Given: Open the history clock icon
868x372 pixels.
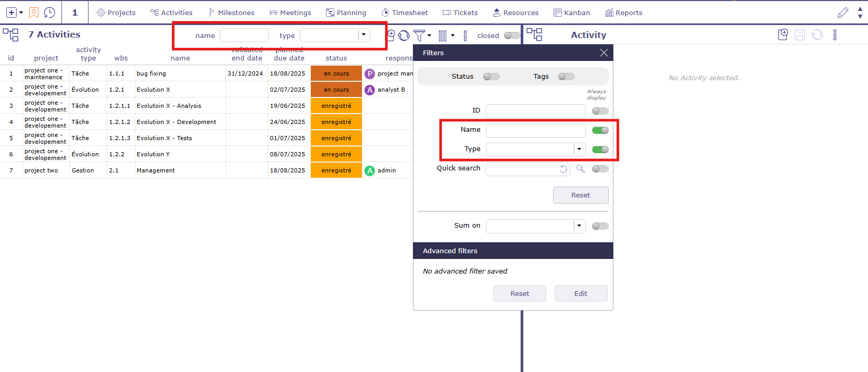Looking at the screenshot, I should [x=49, y=13].
